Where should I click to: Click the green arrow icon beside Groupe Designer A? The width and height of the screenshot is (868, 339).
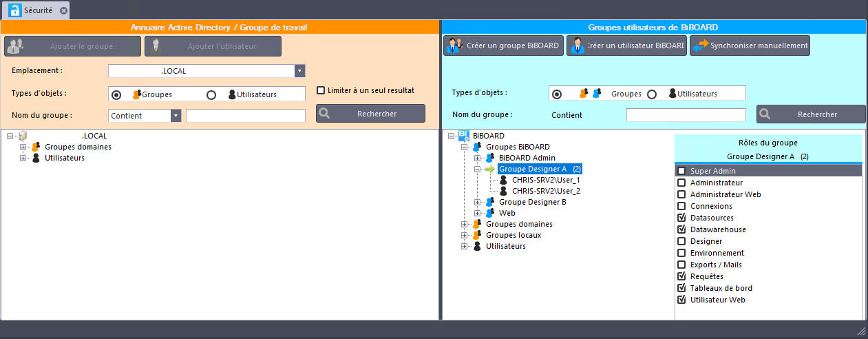(490, 169)
